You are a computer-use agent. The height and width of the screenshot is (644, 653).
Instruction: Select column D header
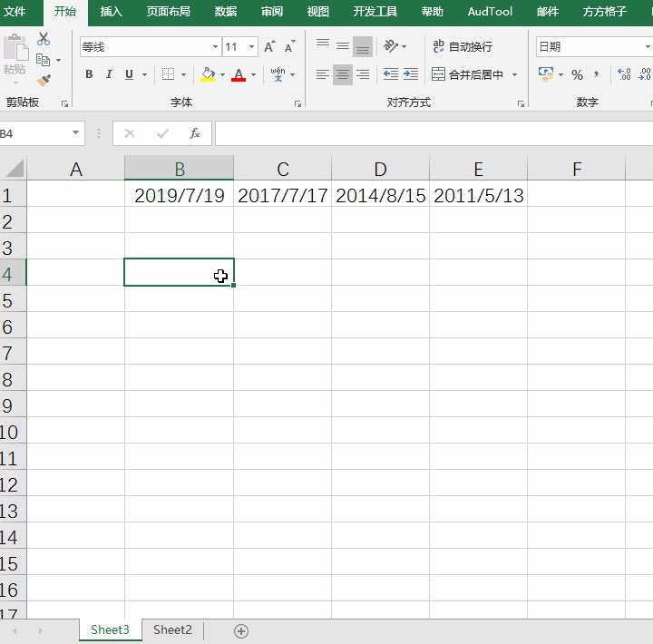point(380,169)
